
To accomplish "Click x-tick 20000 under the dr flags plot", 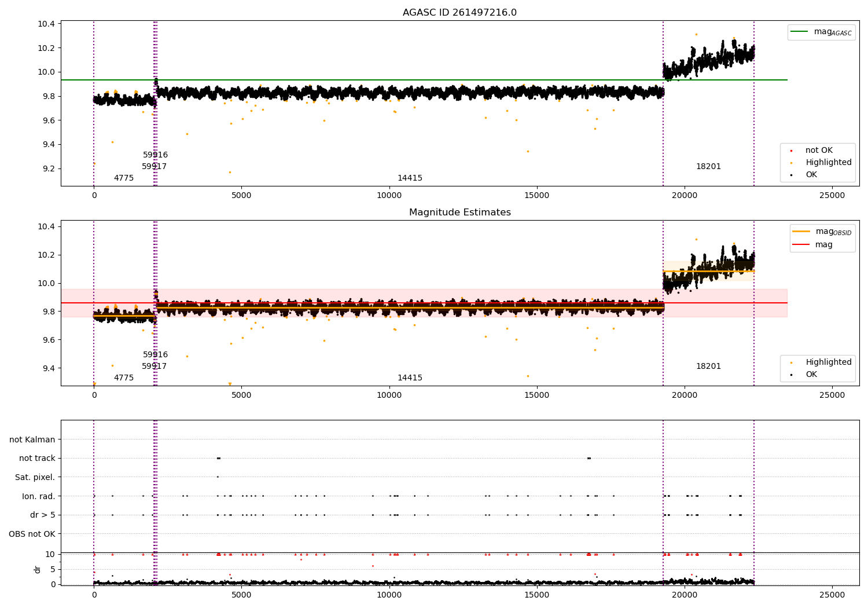I will pyautogui.click(x=685, y=595).
